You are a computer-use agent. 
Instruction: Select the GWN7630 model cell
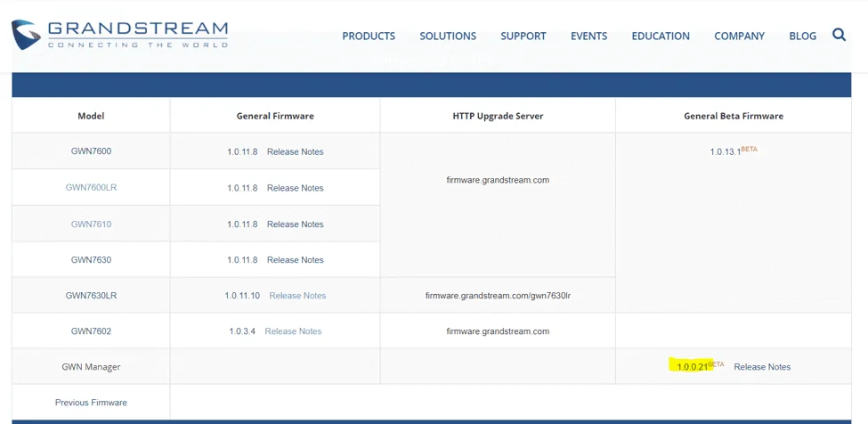92,259
